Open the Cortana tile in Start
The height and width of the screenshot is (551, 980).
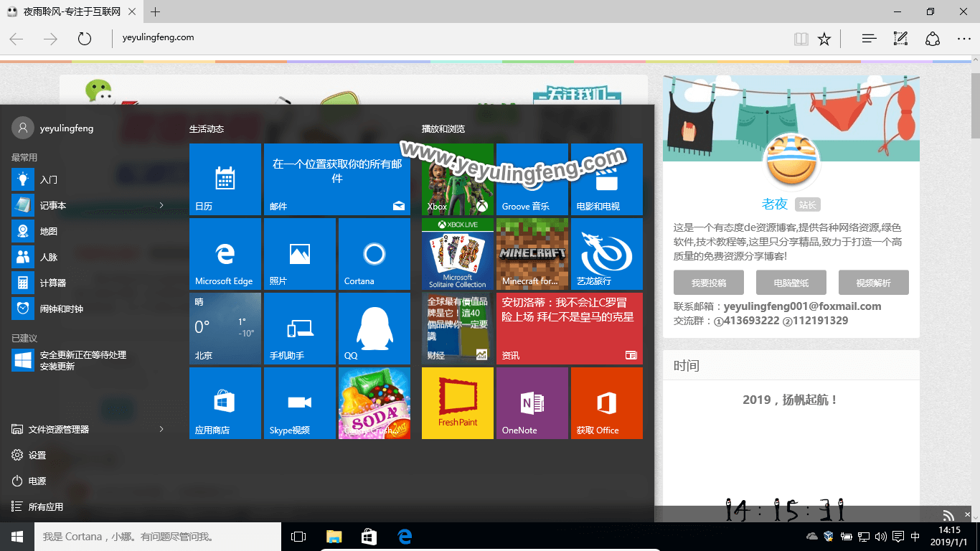coord(374,254)
